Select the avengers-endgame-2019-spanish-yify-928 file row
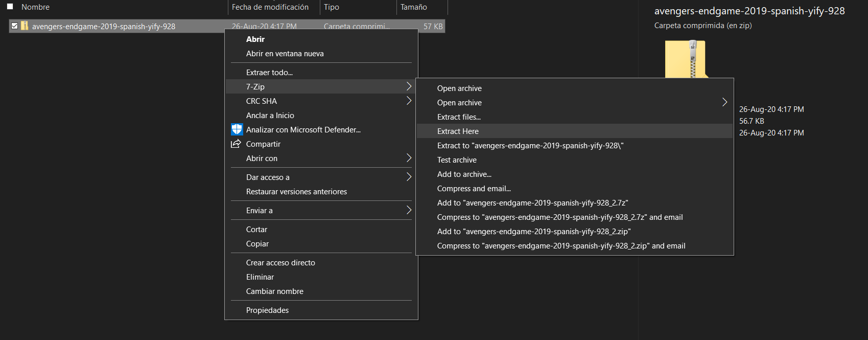Screen dimensions: 868x340 coord(227,26)
